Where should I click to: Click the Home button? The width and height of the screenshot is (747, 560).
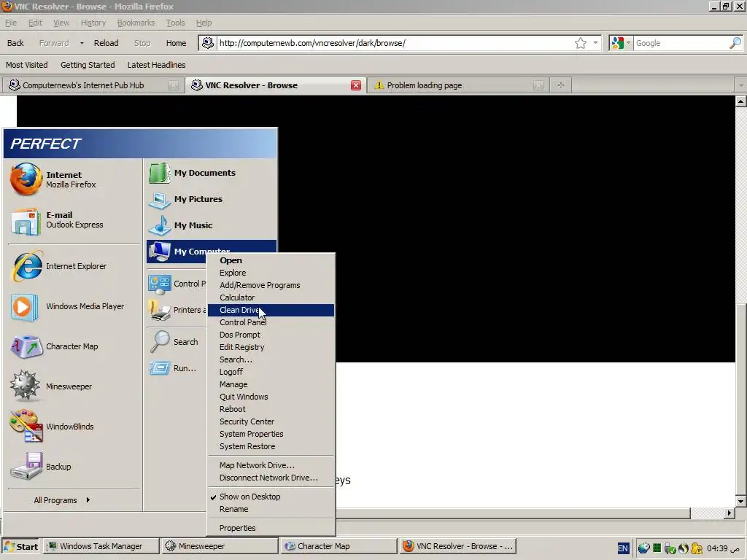(x=176, y=43)
